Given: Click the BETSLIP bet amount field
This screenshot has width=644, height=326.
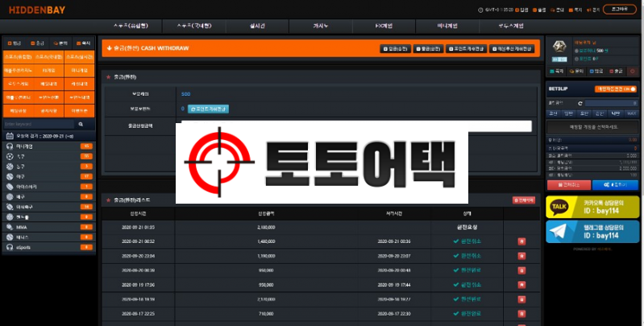Looking at the screenshot, I should (x=611, y=103).
